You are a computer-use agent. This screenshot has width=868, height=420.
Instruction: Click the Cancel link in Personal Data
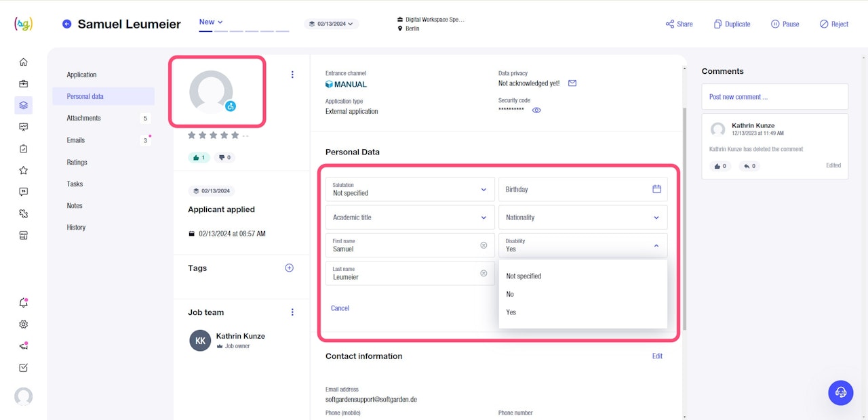340,308
